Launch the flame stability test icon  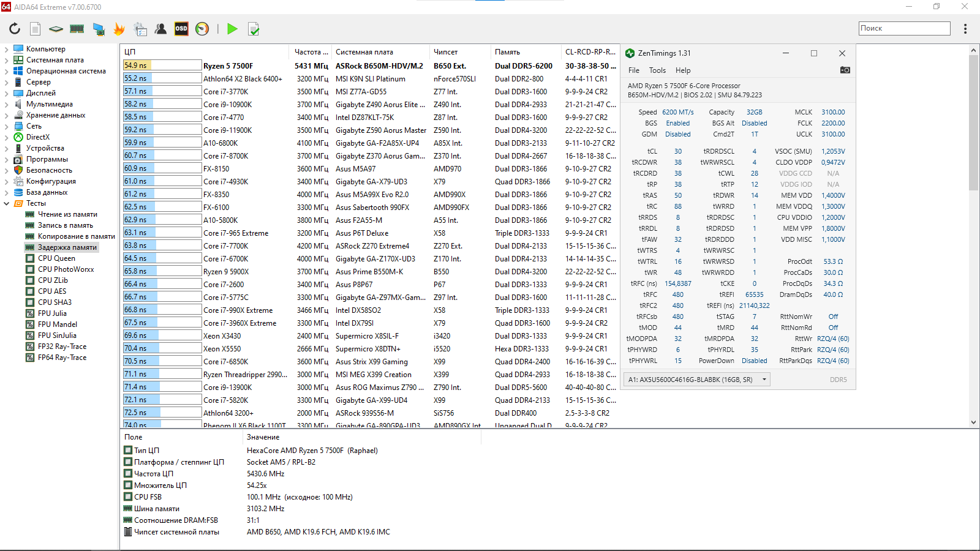[x=119, y=29]
